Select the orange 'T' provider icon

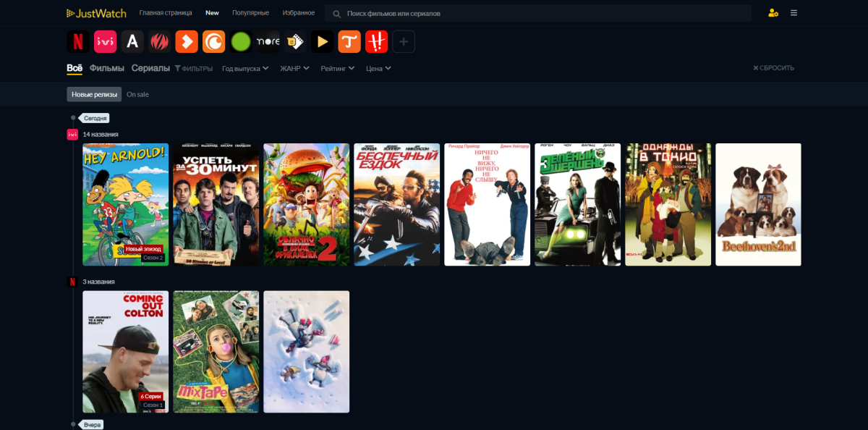tap(349, 42)
